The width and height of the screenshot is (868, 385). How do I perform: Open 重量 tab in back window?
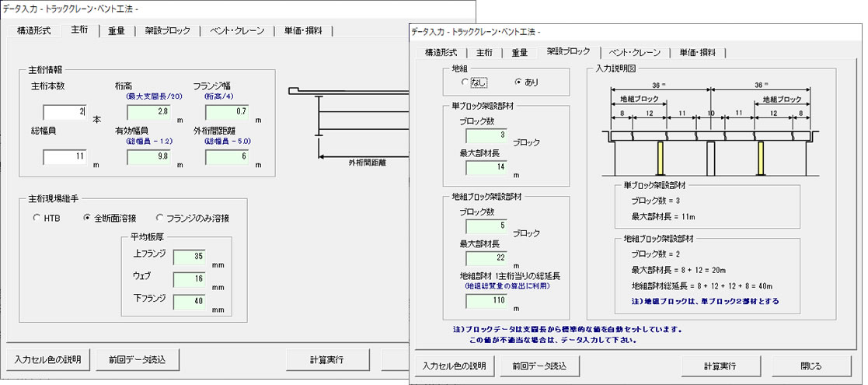[117, 31]
